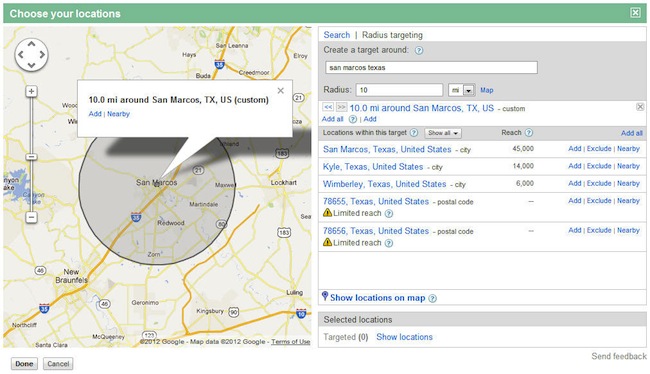
Task: Open help for Show locations on map
Action: [x=432, y=298]
